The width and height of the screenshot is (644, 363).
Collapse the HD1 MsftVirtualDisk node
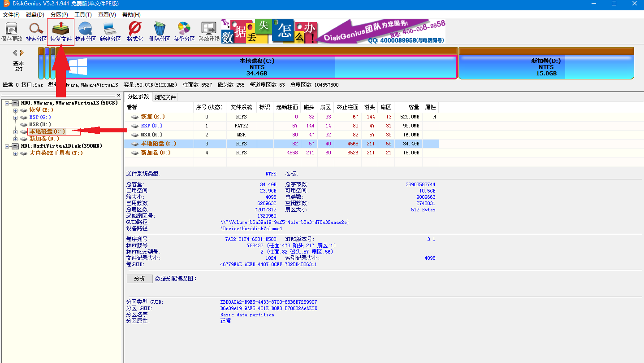7,146
